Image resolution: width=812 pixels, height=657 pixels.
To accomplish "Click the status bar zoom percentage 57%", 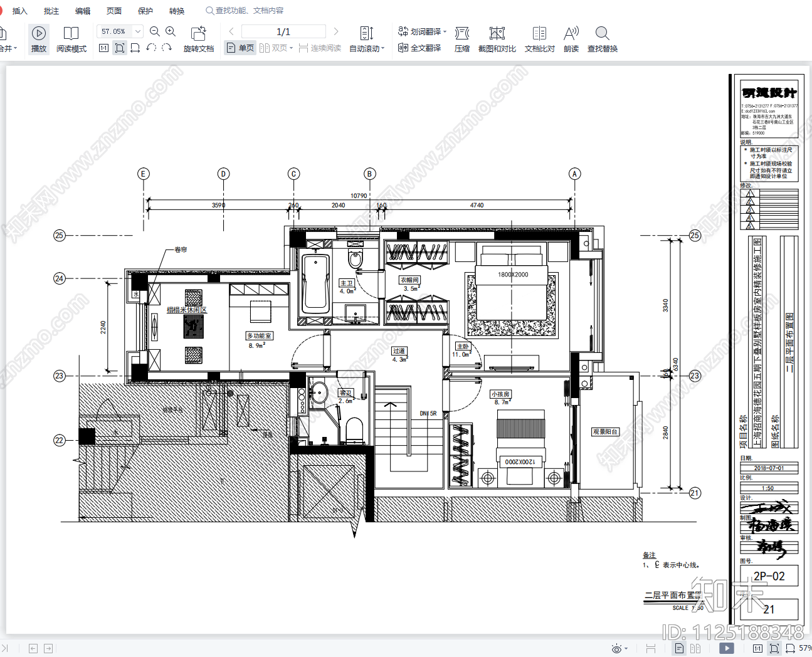I will [805, 648].
